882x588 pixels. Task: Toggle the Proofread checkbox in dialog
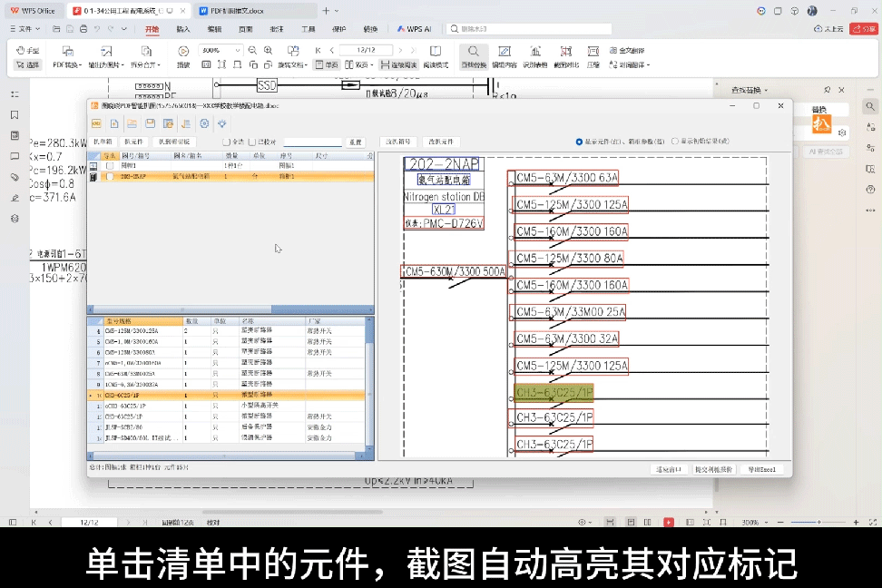pos(252,142)
